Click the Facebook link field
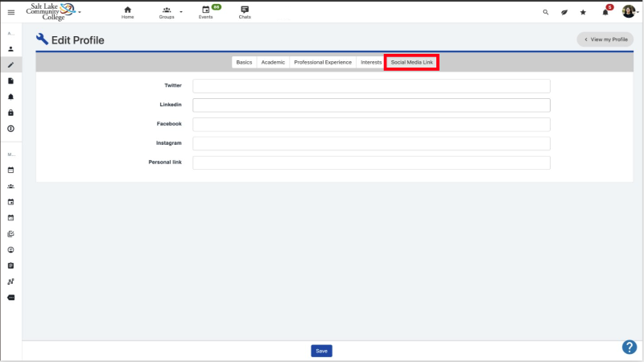Screen dimensions: 644x362 pos(371,125)
